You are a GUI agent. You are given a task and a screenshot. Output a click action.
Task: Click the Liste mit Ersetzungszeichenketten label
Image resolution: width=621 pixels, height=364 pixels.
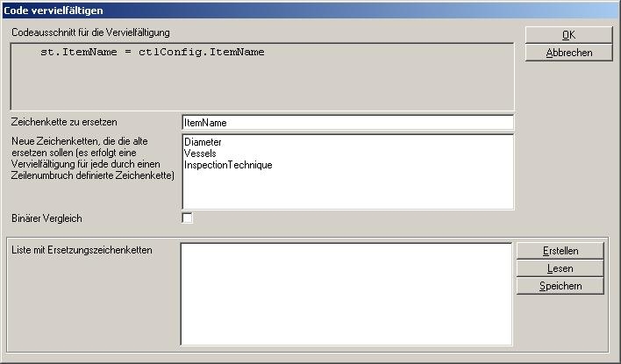82,250
